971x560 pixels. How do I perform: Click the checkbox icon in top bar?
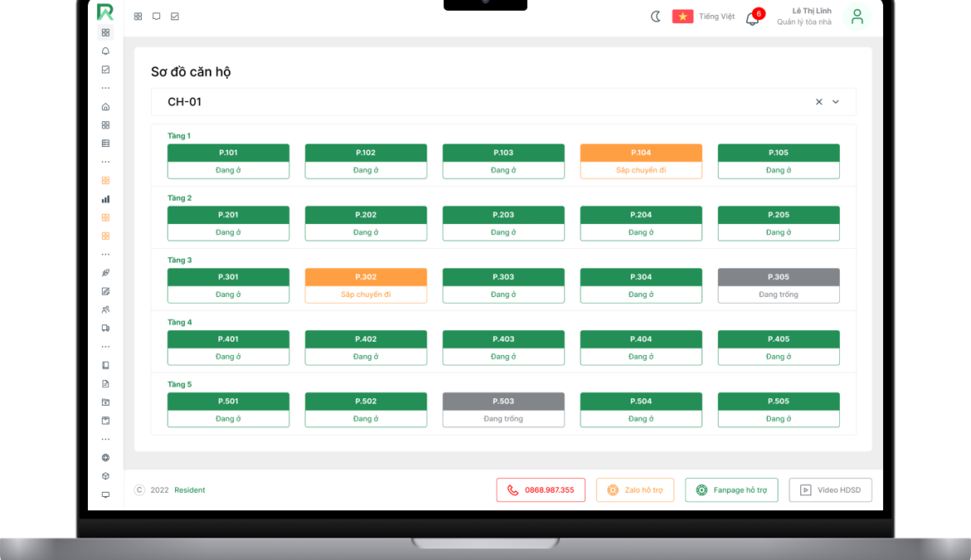click(174, 17)
